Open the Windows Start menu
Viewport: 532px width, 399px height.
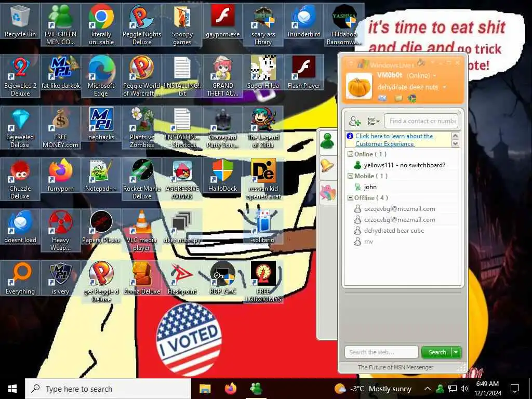[x=12, y=389]
